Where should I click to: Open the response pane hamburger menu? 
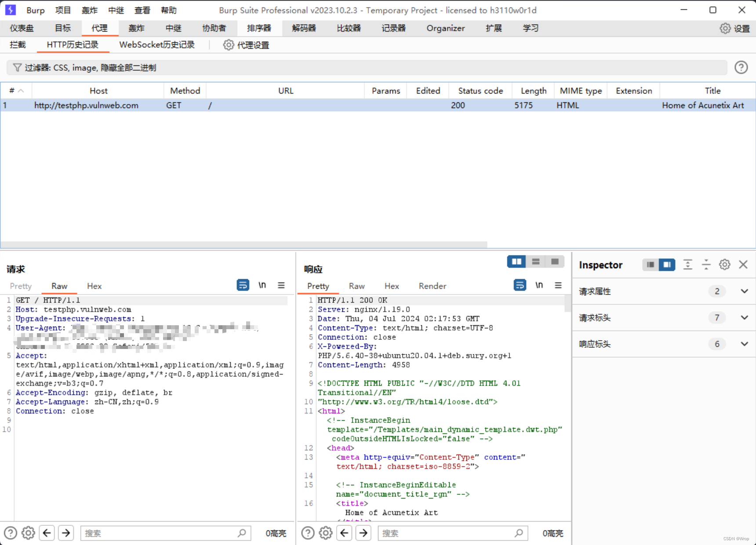(558, 285)
